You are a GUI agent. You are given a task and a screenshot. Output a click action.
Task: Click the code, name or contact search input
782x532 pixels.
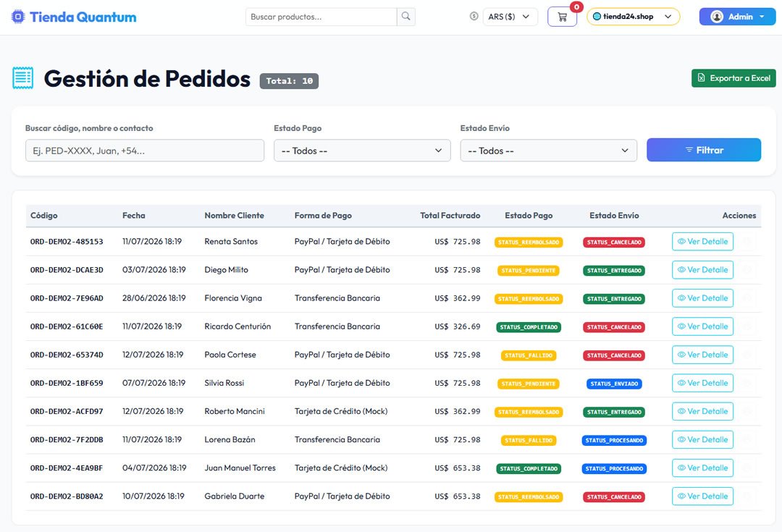click(x=145, y=151)
